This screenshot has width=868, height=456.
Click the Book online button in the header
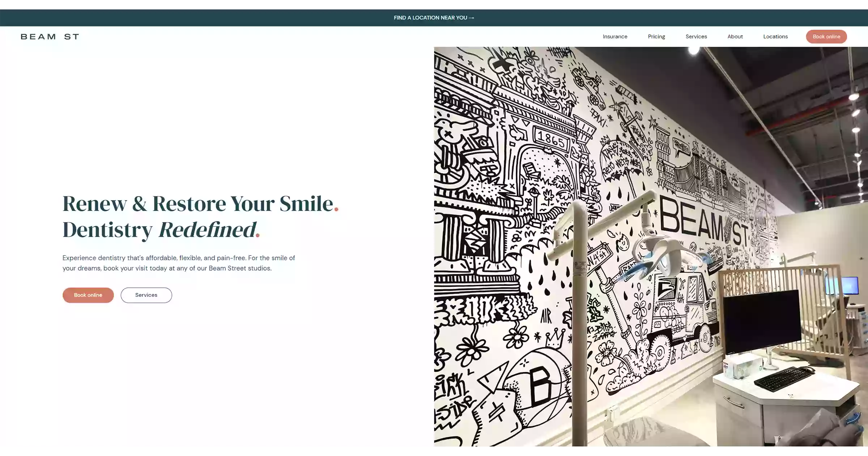pyautogui.click(x=826, y=37)
